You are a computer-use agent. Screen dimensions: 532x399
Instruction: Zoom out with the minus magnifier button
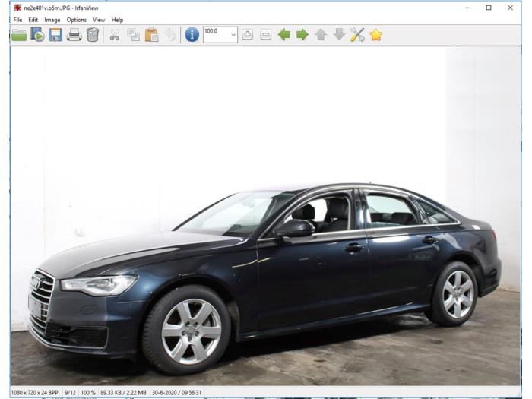(266, 35)
